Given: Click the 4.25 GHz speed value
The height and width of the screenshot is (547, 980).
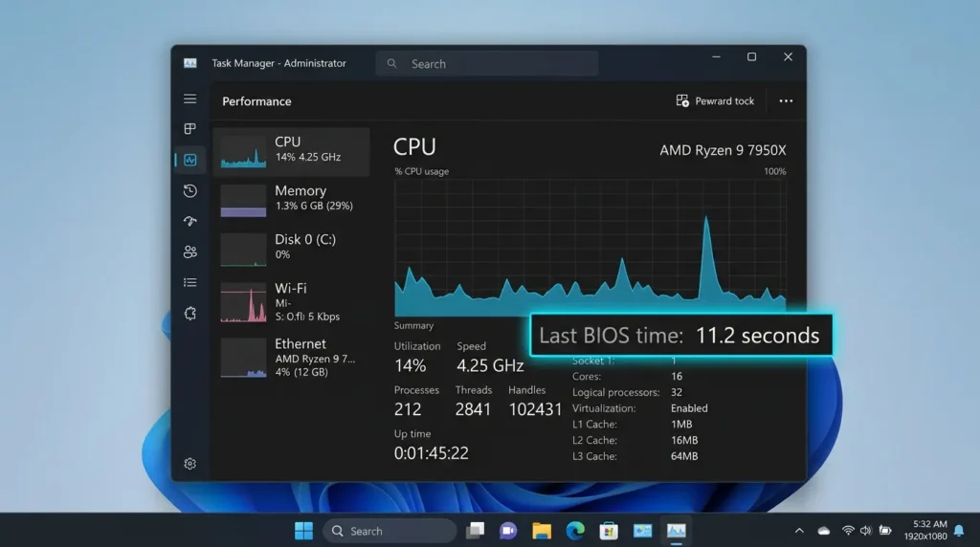Looking at the screenshot, I should (x=490, y=365).
